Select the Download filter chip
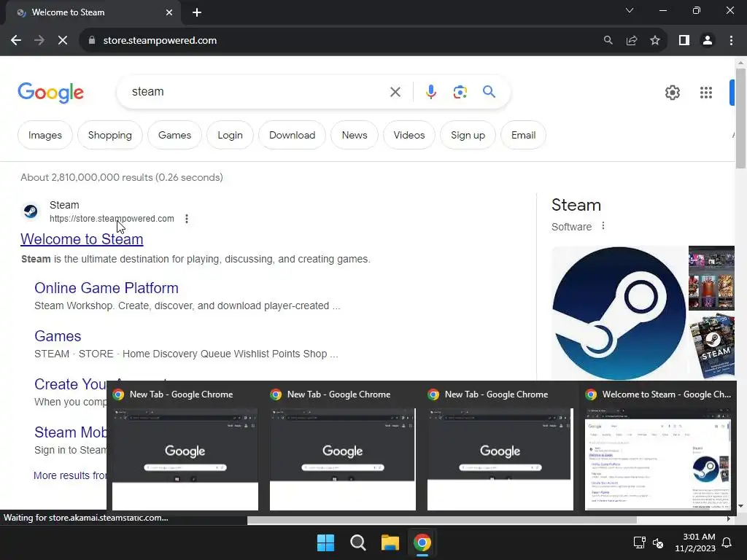 point(292,135)
